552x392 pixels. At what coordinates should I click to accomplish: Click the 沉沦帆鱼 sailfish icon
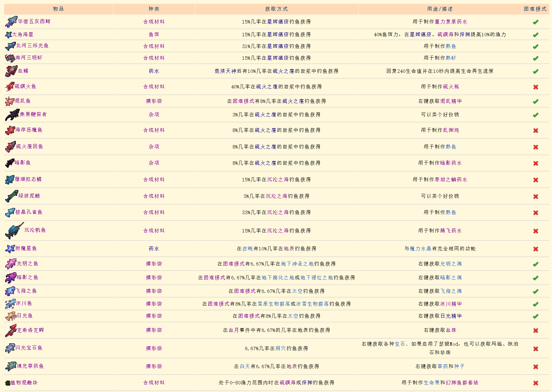click(x=14, y=231)
